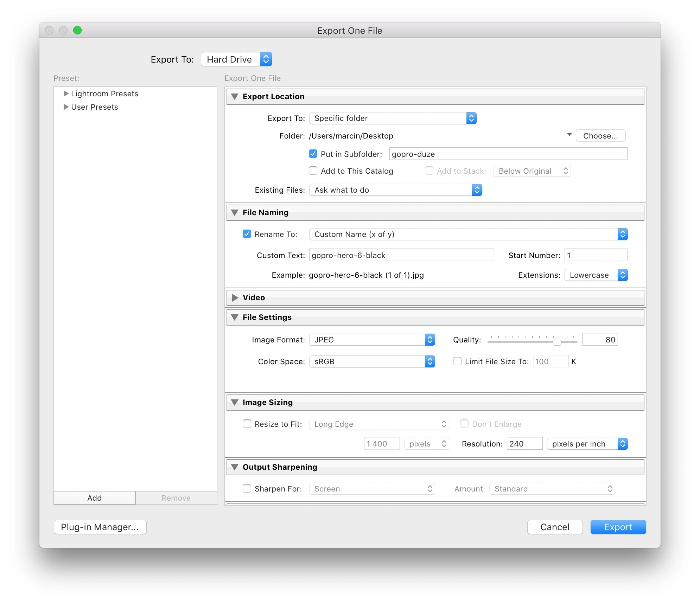Viewport: 700px width, 604px height.
Task: Expand User Presets in preset list
Action: (66, 107)
